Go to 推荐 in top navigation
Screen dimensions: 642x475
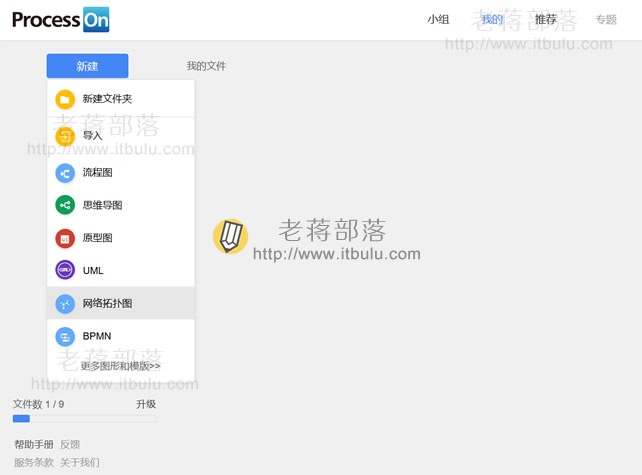coord(546,19)
